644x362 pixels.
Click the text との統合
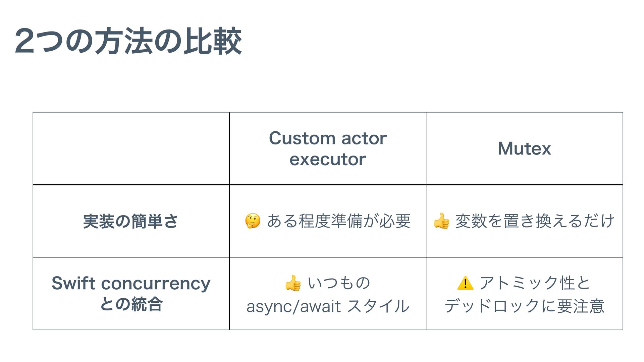pos(131,304)
